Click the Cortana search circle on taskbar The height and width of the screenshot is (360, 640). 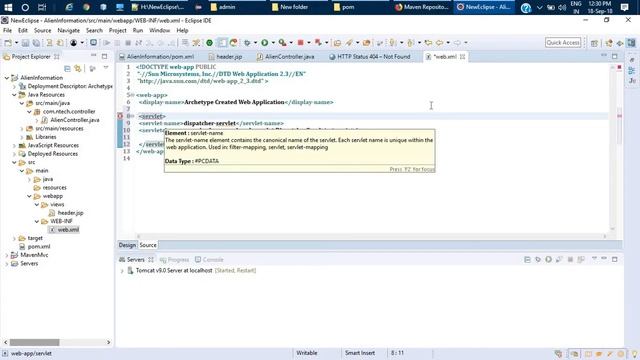click(25, 7)
